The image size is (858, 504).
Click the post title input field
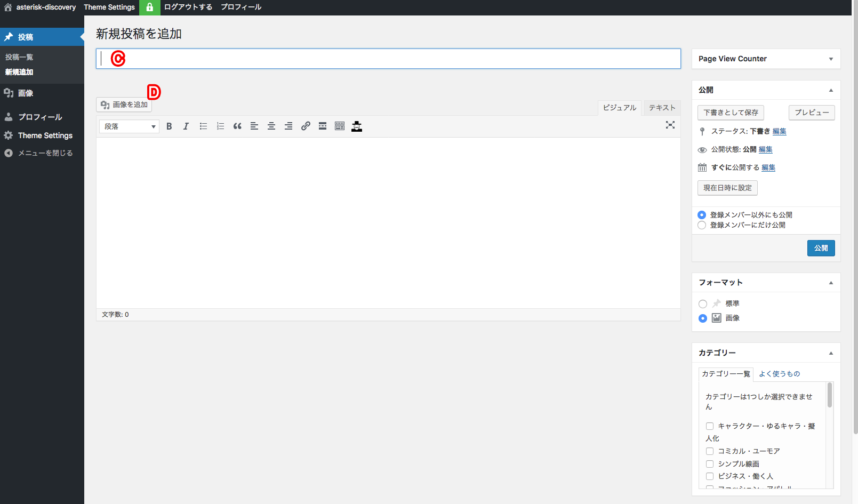(388, 59)
